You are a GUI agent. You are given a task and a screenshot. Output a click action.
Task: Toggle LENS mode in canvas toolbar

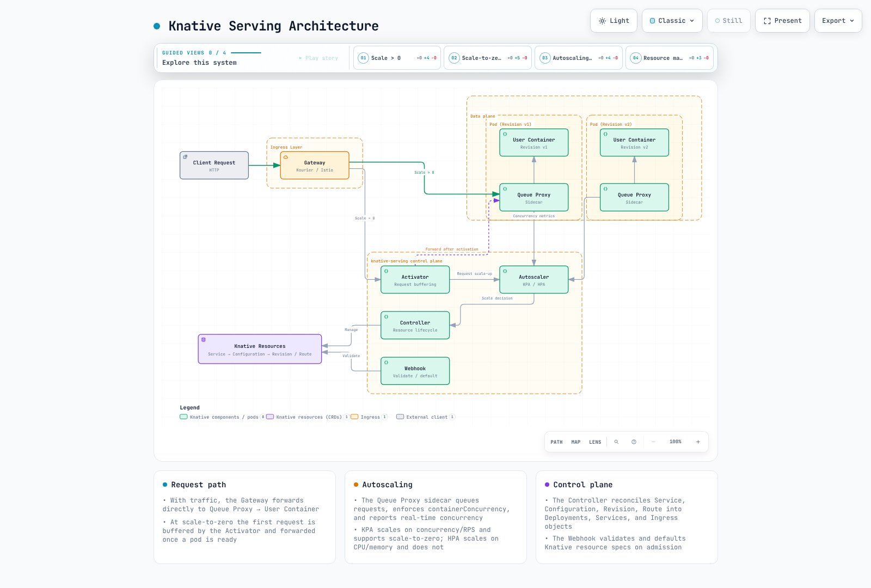point(595,442)
